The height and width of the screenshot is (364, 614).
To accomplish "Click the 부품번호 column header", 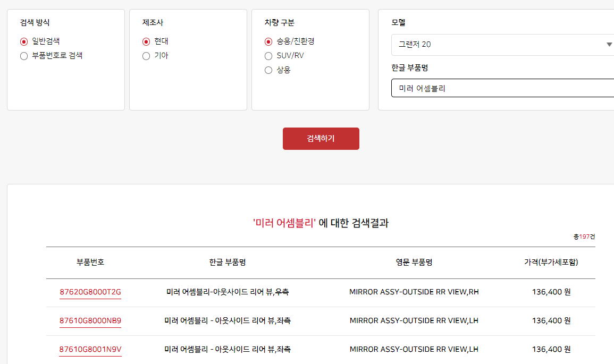I will click(x=90, y=262).
